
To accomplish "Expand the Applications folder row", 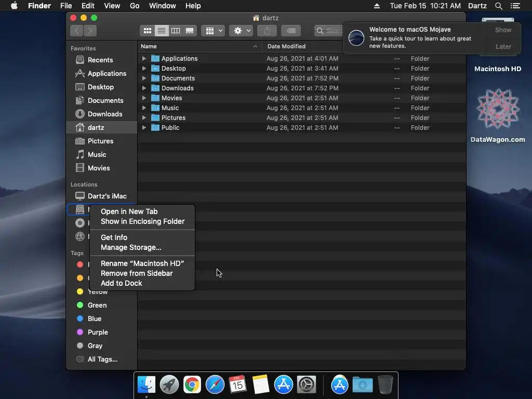I will pos(144,59).
